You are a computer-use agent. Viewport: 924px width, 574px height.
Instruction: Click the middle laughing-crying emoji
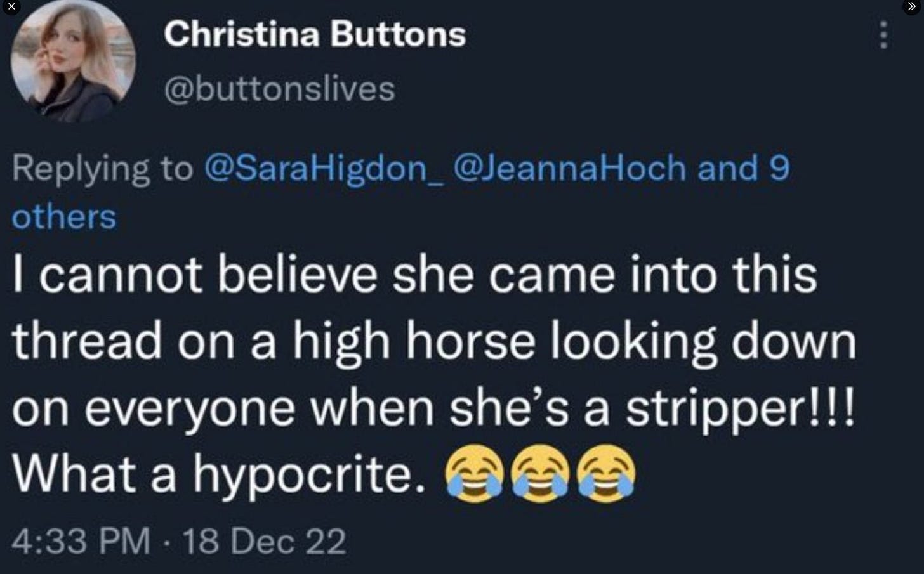point(541,474)
